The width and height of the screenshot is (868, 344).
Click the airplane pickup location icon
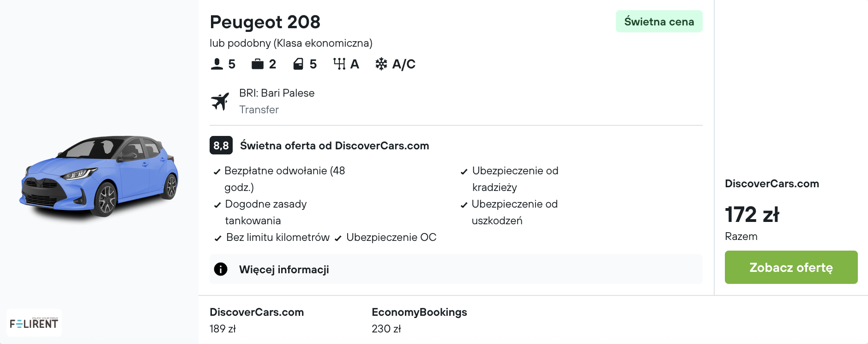(220, 101)
